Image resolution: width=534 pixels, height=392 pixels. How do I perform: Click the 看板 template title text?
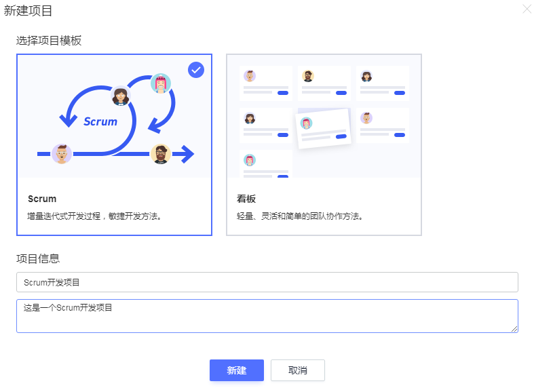point(246,199)
